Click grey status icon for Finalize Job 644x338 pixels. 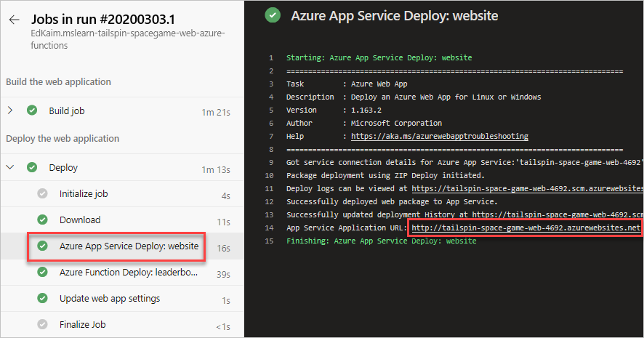pyautogui.click(x=43, y=324)
